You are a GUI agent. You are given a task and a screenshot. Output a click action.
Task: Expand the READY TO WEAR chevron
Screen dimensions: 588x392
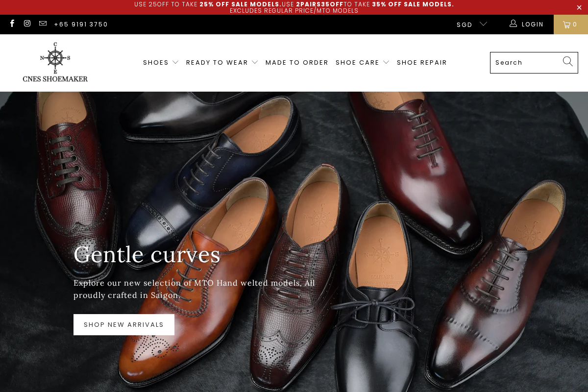click(x=255, y=62)
